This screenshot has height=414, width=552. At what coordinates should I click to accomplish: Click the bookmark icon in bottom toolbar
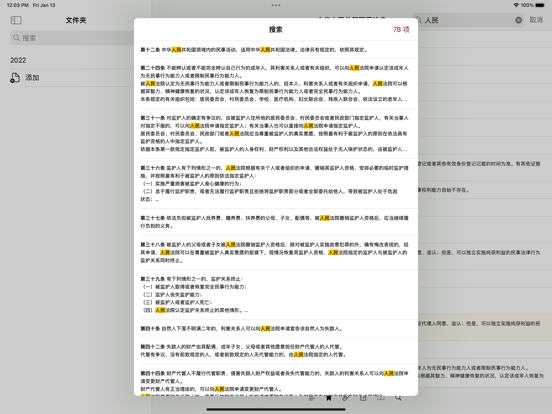[328, 398]
